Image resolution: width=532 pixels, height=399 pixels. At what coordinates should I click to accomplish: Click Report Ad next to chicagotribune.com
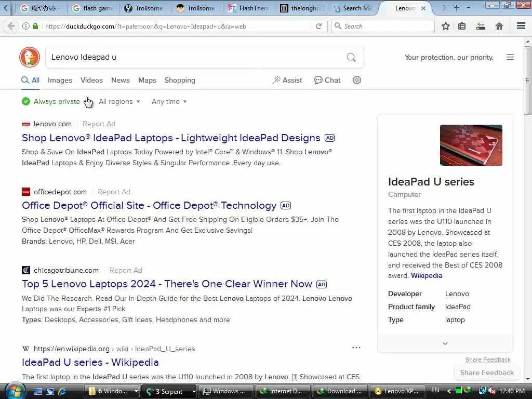126,270
